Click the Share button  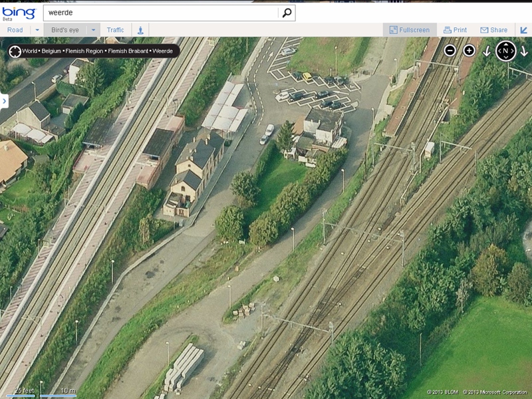[493, 30]
